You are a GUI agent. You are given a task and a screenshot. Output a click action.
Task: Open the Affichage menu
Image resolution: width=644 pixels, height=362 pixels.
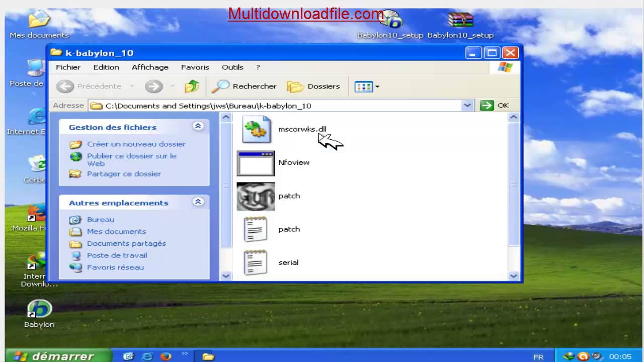point(150,67)
